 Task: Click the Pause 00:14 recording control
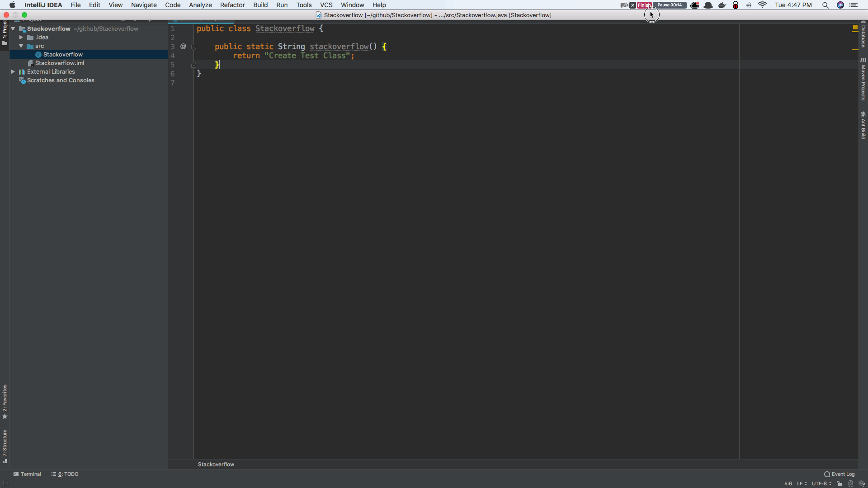coord(669,5)
